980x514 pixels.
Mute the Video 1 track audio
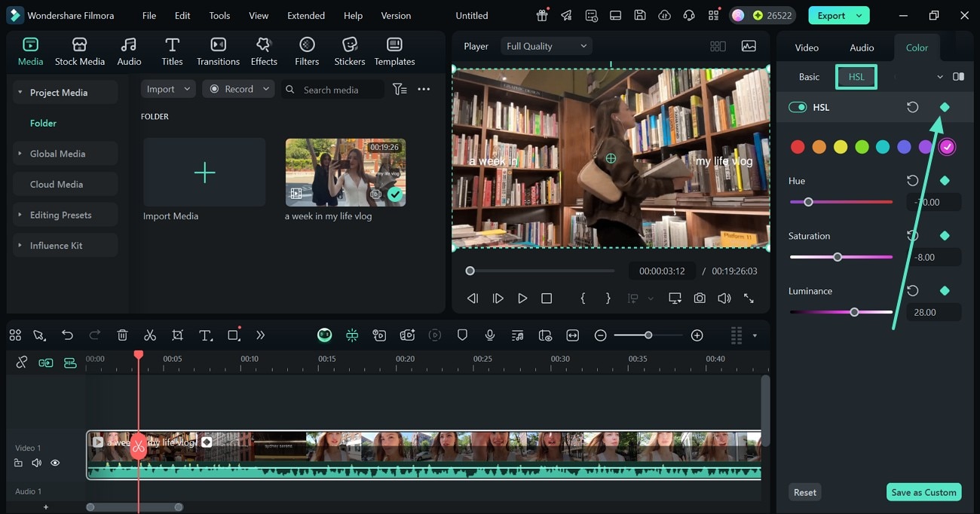coord(36,463)
